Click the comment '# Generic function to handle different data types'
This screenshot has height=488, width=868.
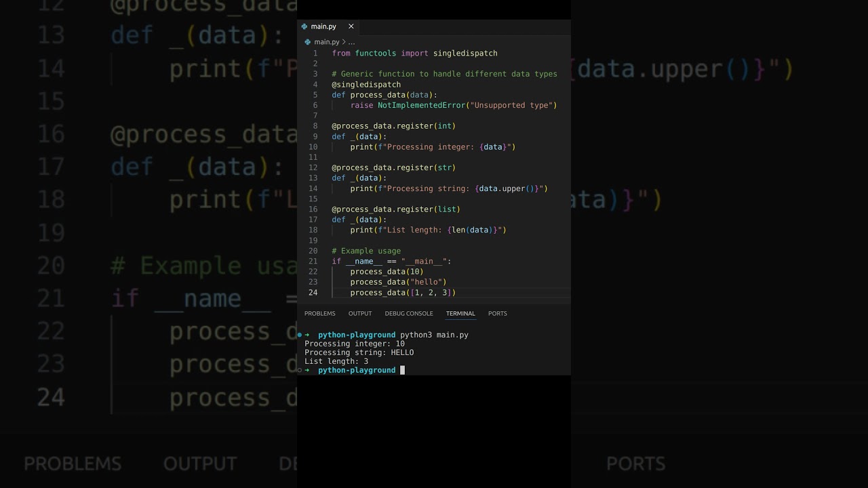click(x=444, y=74)
